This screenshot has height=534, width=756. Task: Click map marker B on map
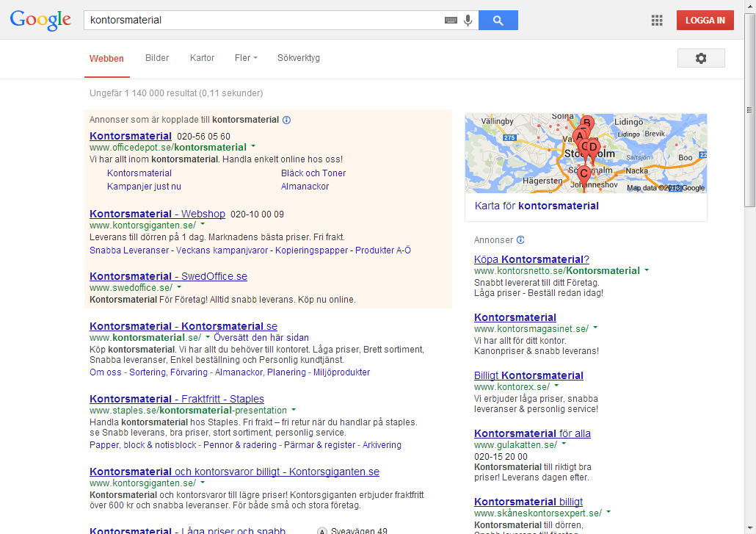[586, 123]
